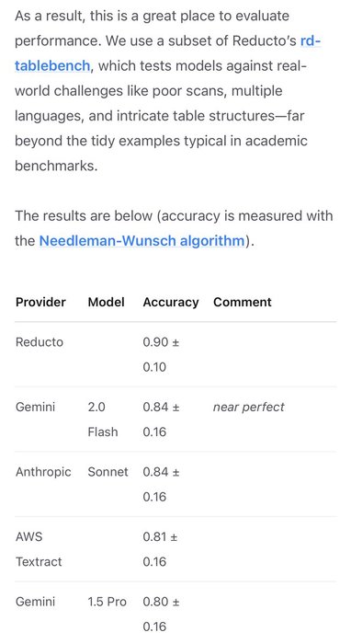Select the AWS Textract provider cell
351x644 pixels.
[x=39, y=549]
